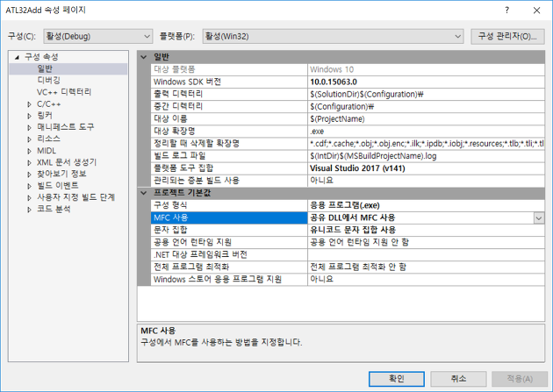Expand the C/C++ tree node arrow
Image resolution: width=553 pixels, height=392 pixels.
tap(29, 104)
